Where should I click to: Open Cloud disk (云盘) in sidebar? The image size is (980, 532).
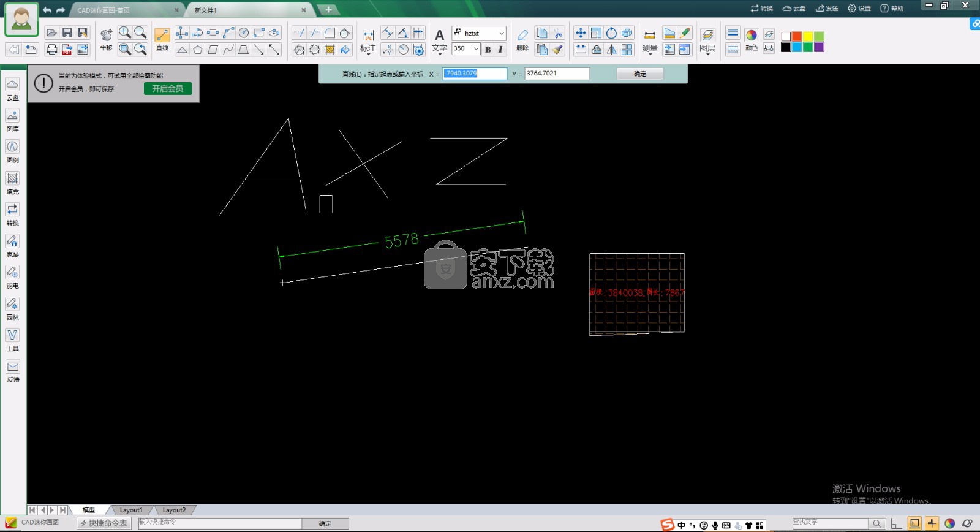[x=13, y=89]
